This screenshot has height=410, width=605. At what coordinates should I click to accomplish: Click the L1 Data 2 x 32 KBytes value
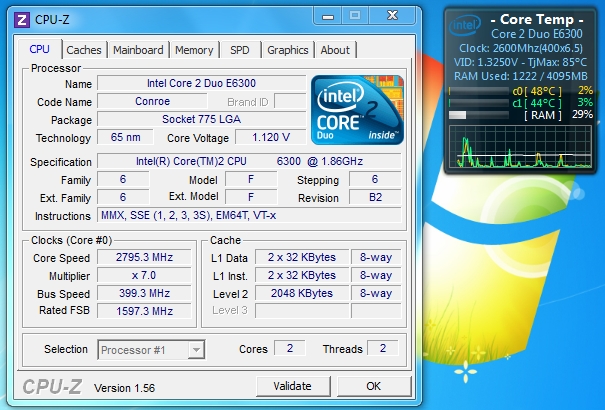point(302,257)
